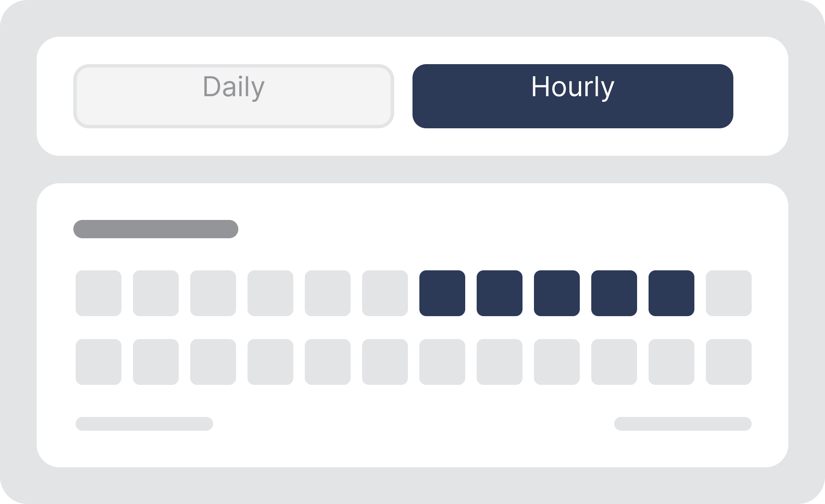The width and height of the screenshot is (825, 504).
Task: Deselect the first dark blue hour block
Action: coord(442,293)
